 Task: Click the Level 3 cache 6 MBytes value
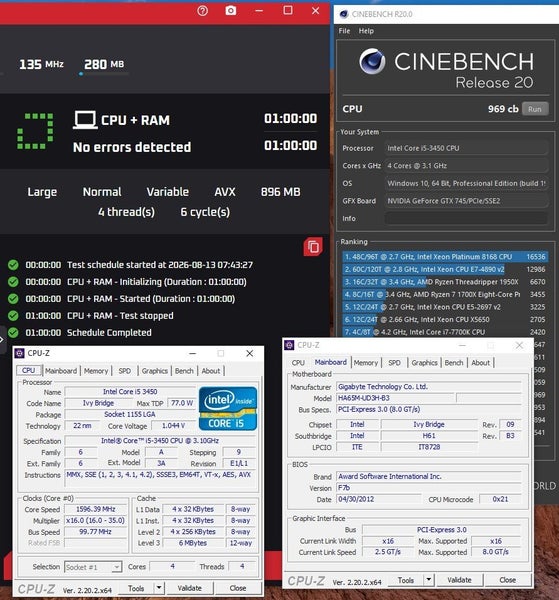(x=192, y=543)
